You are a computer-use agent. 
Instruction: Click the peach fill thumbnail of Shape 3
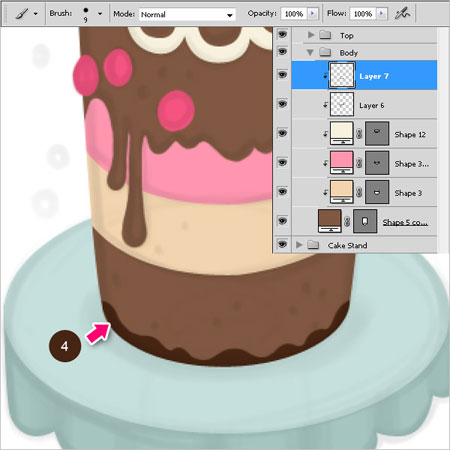tap(342, 192)
